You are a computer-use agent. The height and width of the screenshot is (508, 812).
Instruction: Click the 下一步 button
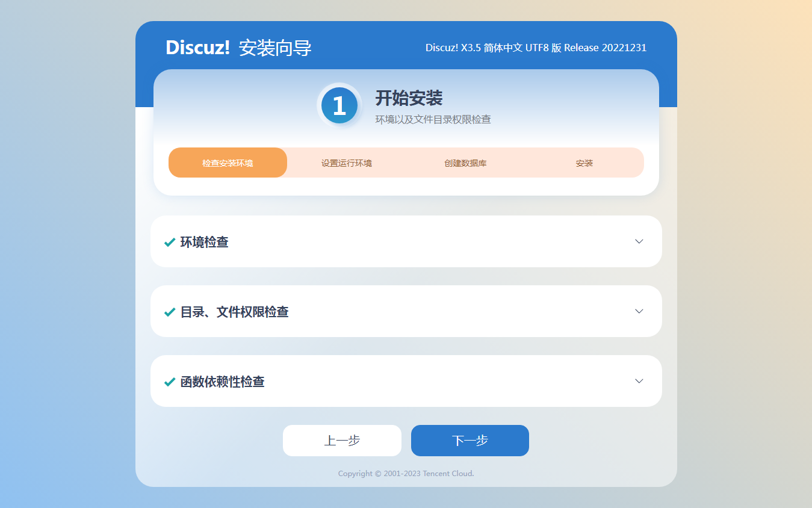pos(470,441)
